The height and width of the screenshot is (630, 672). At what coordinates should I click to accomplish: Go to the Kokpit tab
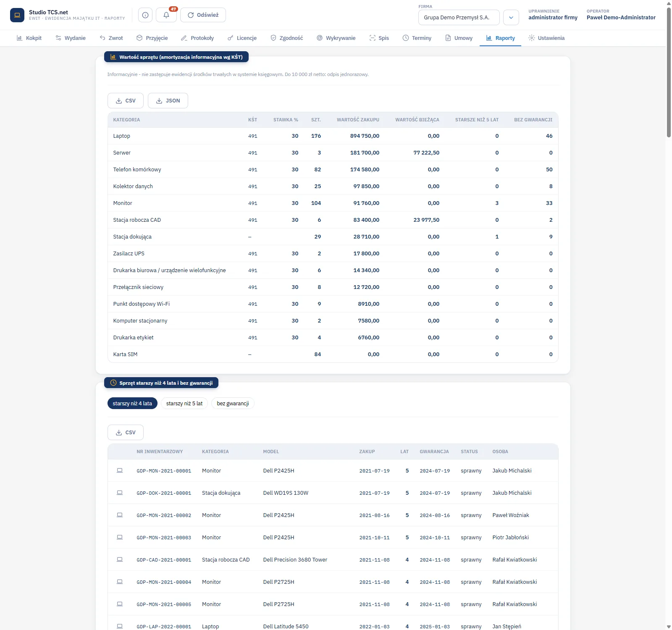(29, 38)
